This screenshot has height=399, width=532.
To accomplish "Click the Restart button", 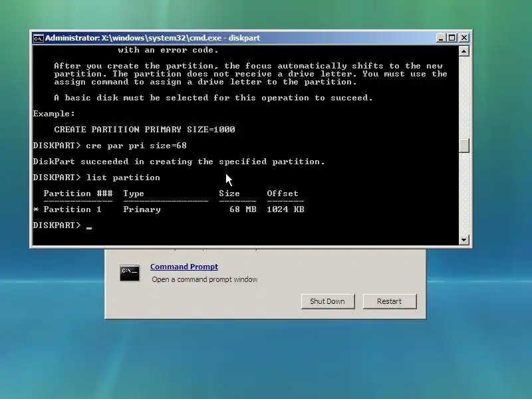I will point(390,301).
